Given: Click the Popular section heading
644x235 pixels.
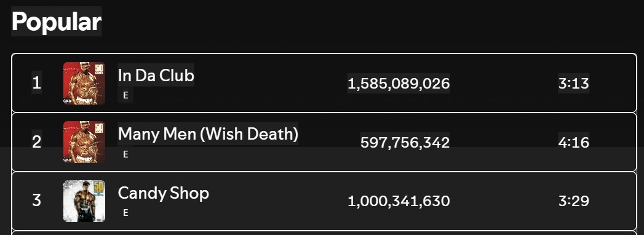Looking at the screenshot, I should 57,22.
